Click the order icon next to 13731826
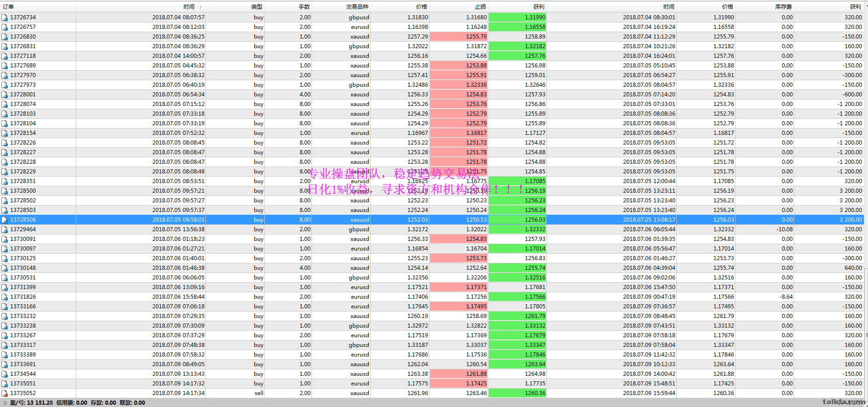This screenshot has width=868, height=407. [x=5, y=297]
